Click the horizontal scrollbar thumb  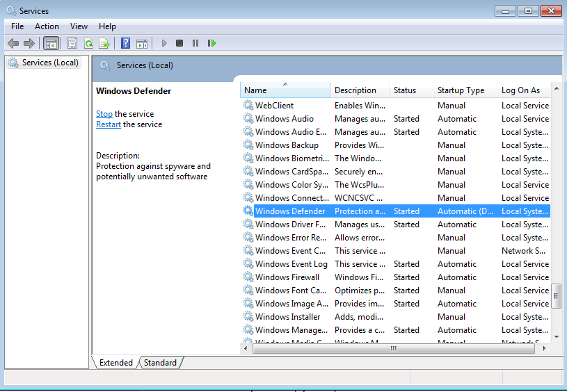[x=394, y=349]
